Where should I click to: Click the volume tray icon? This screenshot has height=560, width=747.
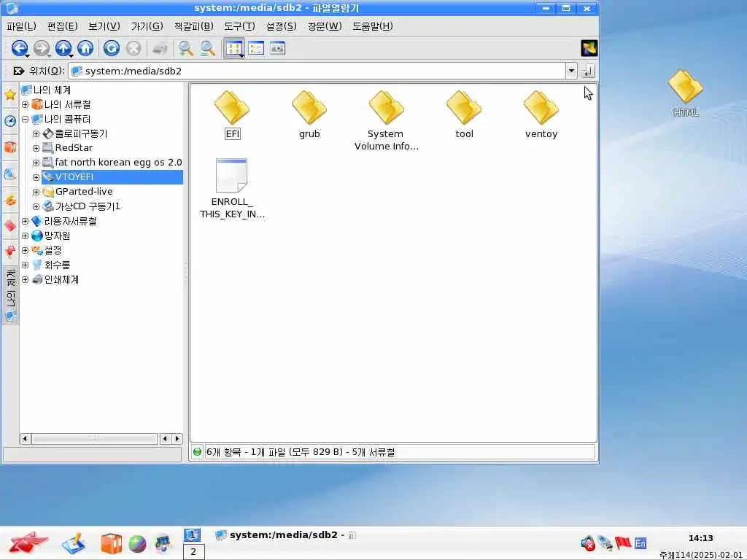588,542
